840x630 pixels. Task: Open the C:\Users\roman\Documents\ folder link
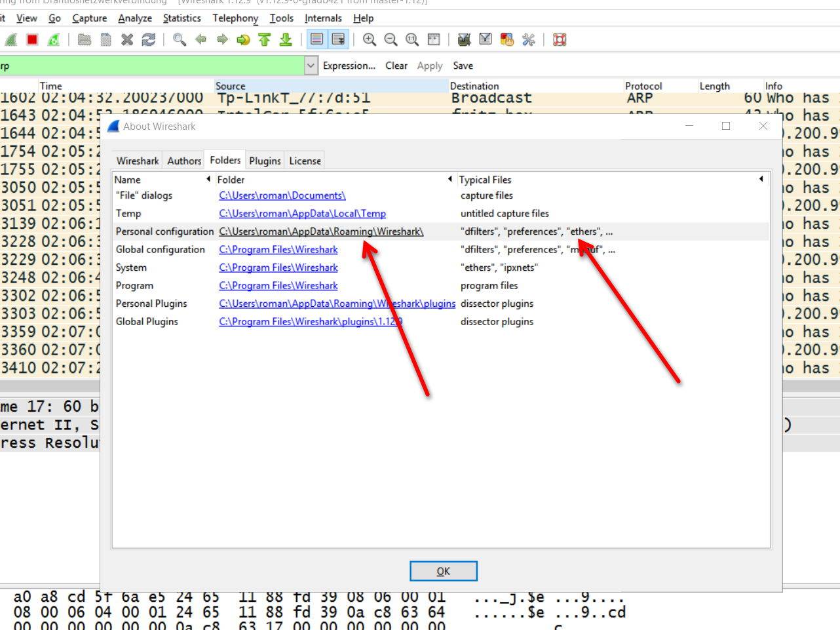pos(282,195)
